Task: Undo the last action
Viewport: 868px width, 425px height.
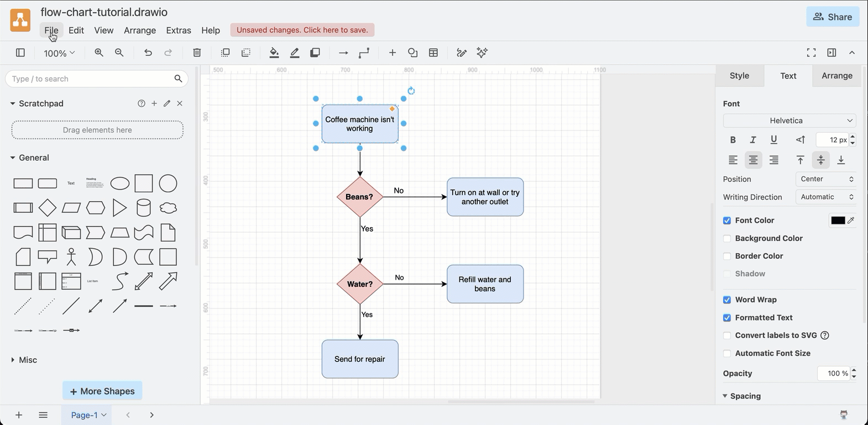Action: point(148,53)
